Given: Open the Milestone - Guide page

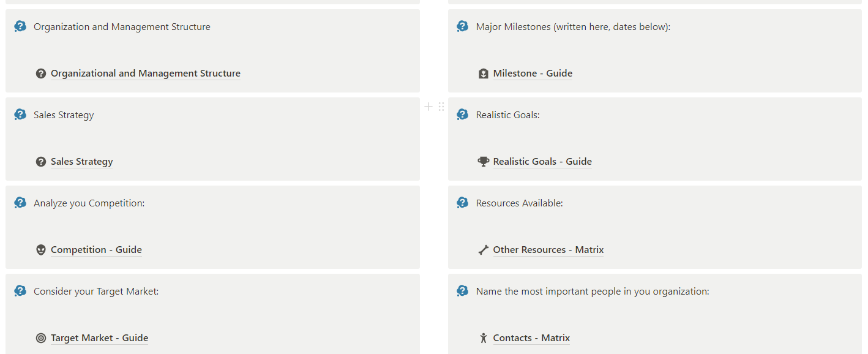Looking at the screenshot, I should point(533,73).
